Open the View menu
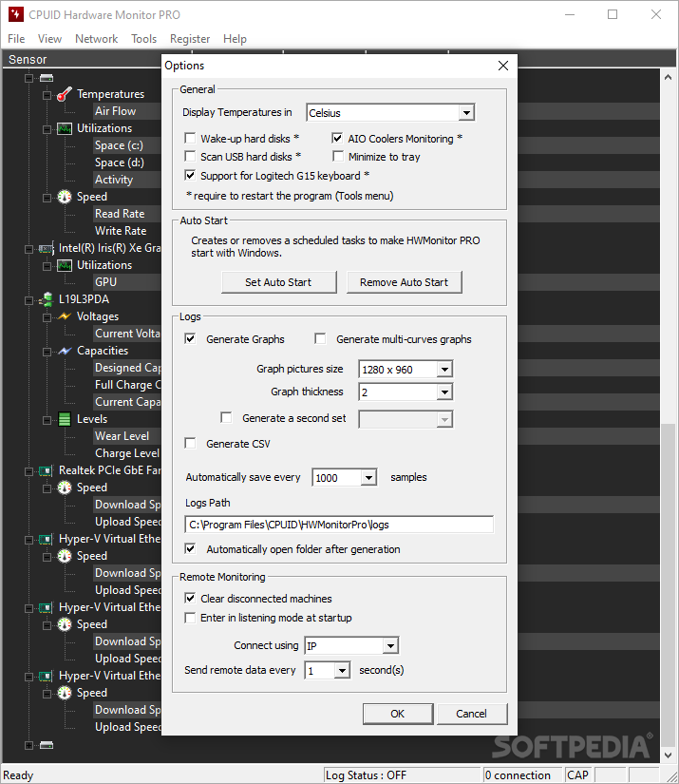This screenshot has width=679, height=784. click(x=49, y=39)
